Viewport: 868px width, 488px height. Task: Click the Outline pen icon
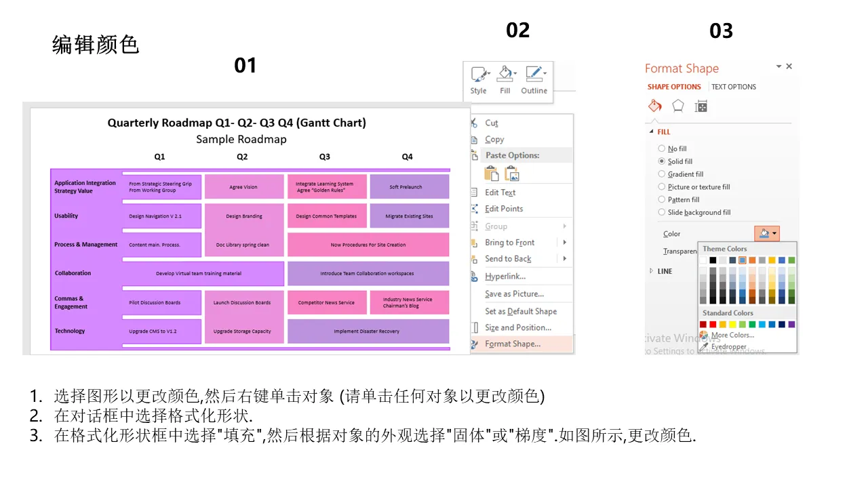pos(534,75)
